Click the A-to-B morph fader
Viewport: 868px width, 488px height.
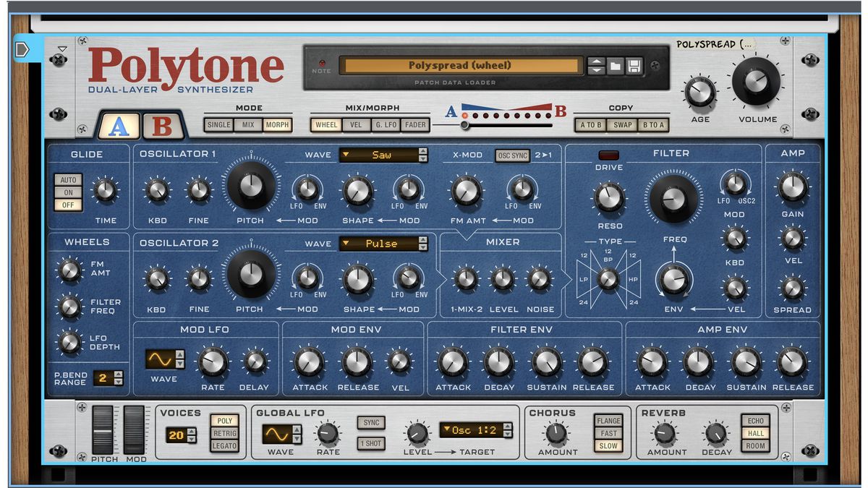tap(465, 124)
